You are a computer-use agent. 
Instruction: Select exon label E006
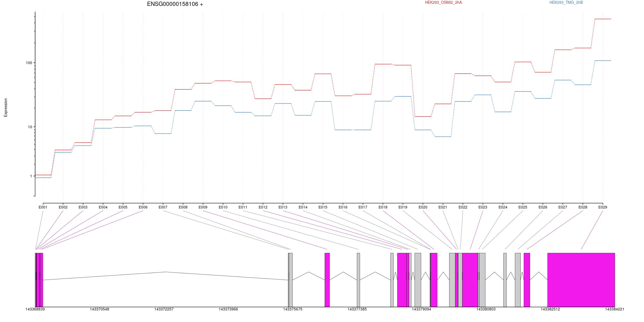(143, 207)
